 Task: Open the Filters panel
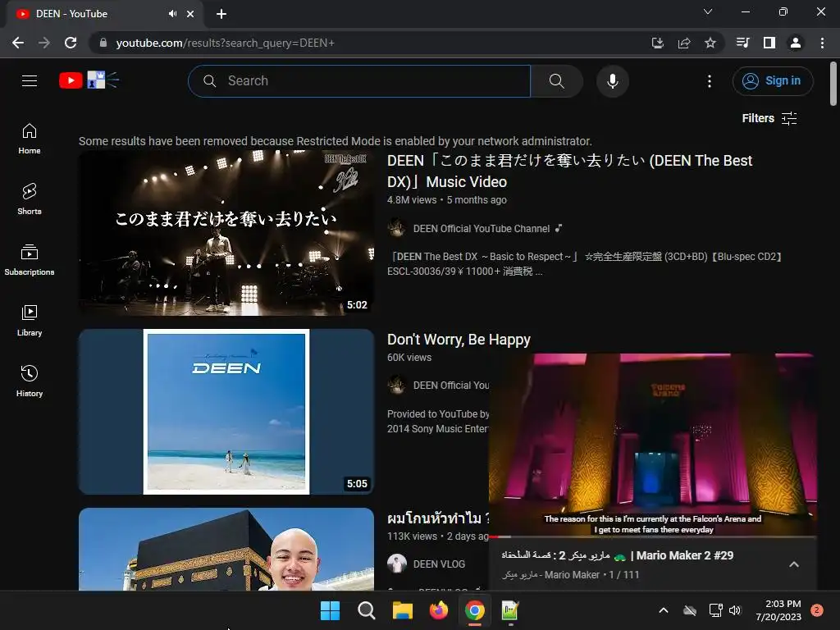[769, 118]
